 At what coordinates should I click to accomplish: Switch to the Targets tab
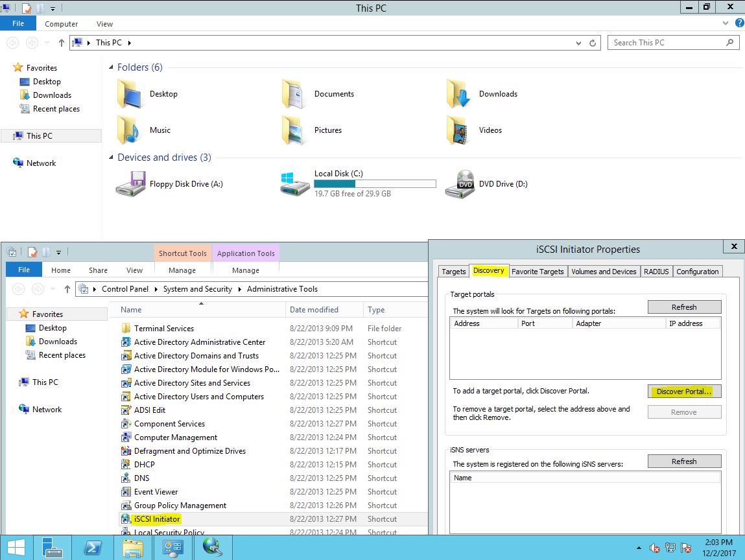point(454,272)
